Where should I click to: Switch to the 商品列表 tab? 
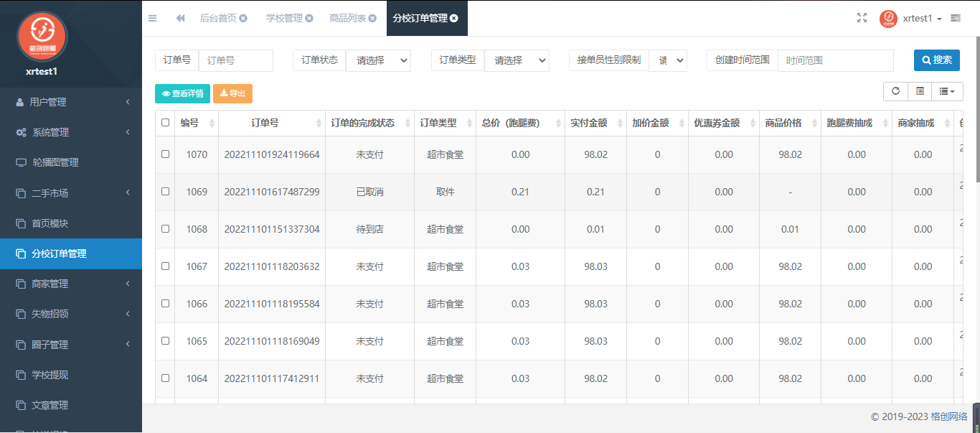(x=347, y=19)
